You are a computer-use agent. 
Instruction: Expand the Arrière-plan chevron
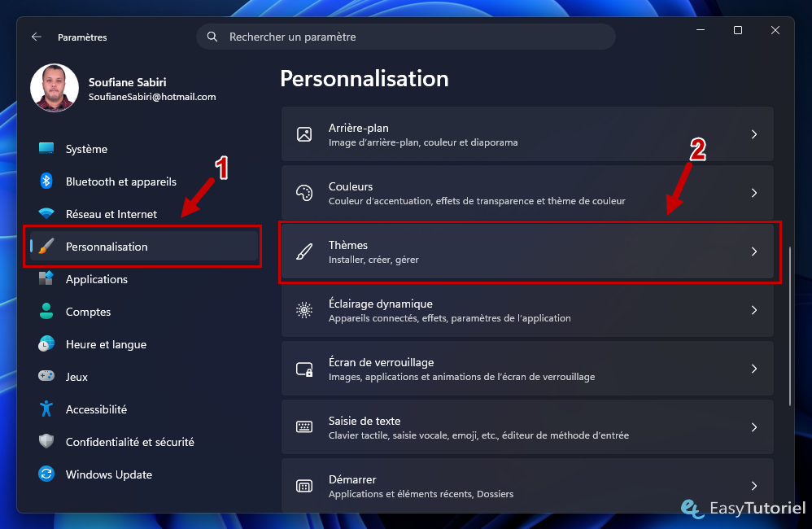[754, 134]
